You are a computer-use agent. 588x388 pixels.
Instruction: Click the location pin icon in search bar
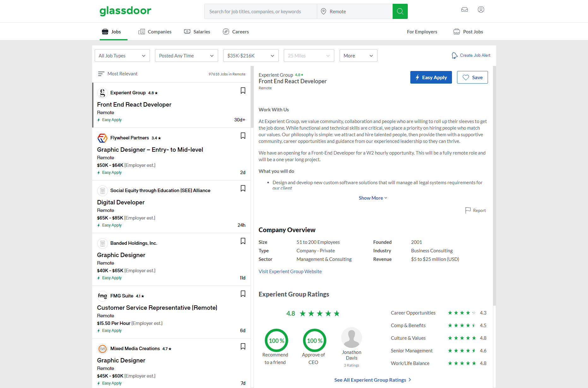[324, 11]
